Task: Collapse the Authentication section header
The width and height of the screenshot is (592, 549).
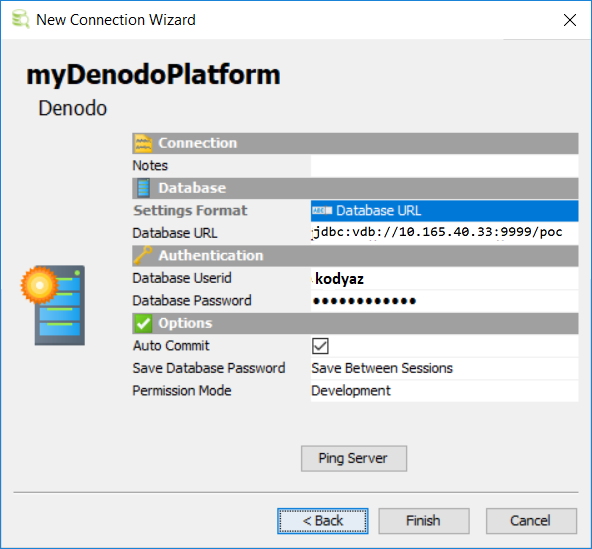Action: 355,256
